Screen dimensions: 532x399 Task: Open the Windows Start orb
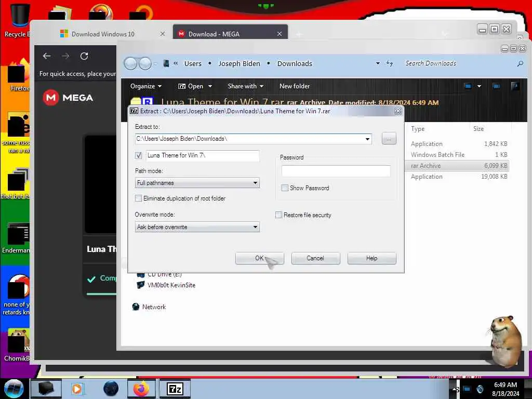point(14,389)
